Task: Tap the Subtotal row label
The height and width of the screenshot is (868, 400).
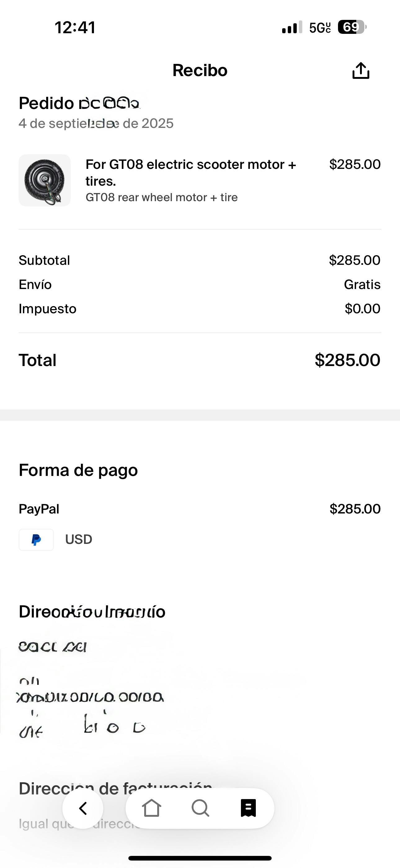Action: [44, 260]
